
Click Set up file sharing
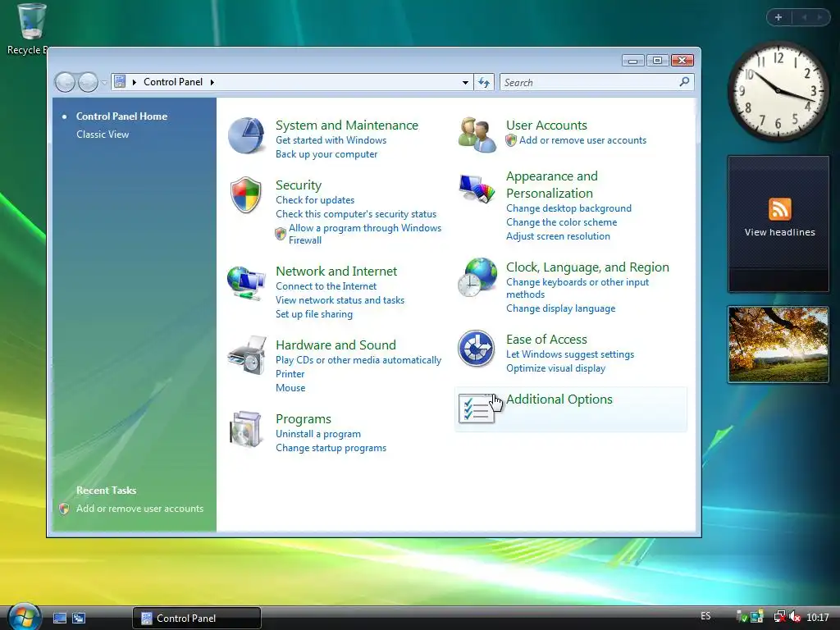coord(314,314)
